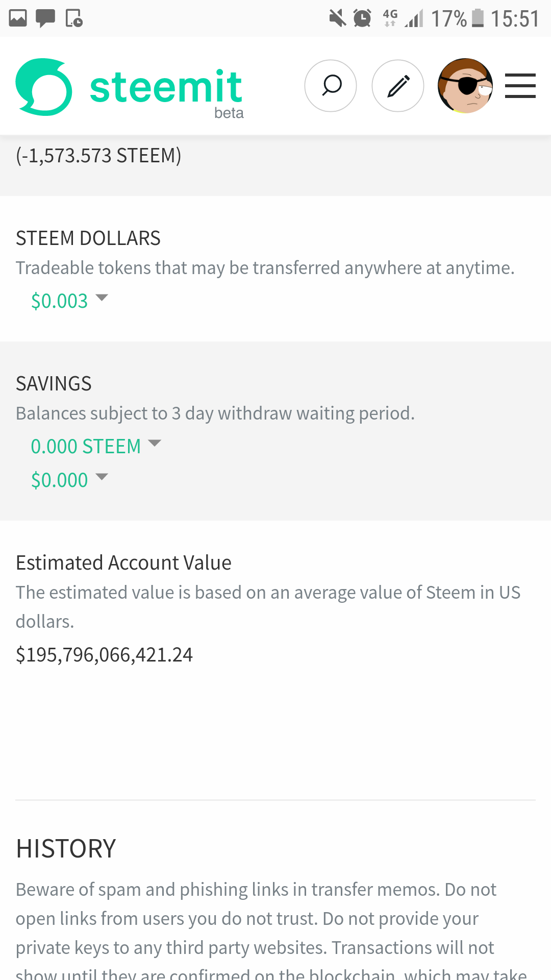
Task: Tap the image notification icon
Action: click(x=18, y=18)
